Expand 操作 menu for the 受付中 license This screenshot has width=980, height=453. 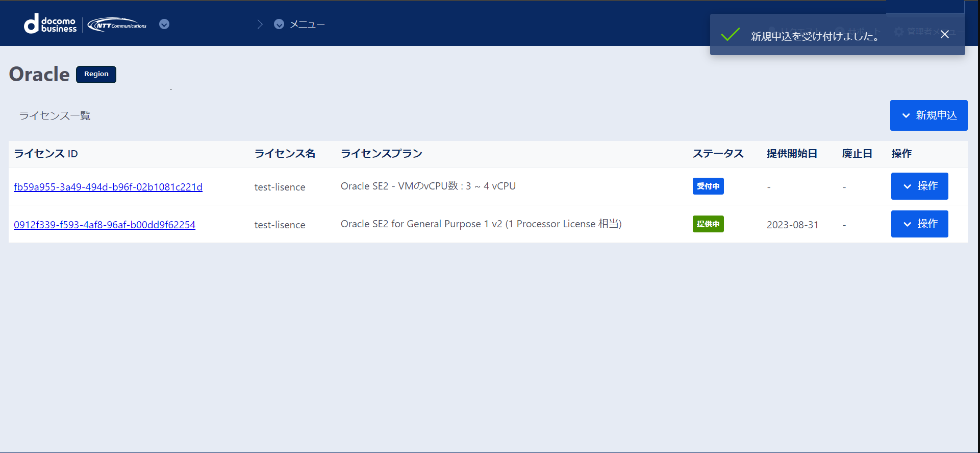pyautogui.click(x=919, y=186)
